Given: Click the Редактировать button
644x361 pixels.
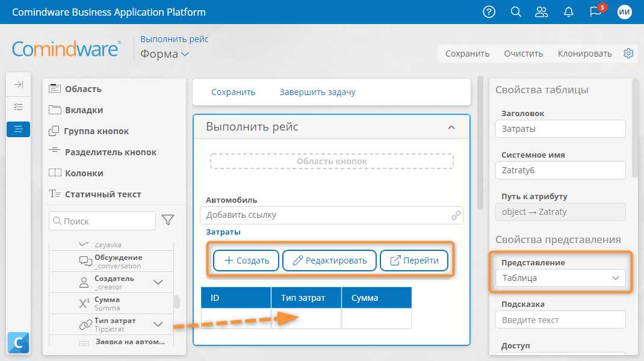Looking at the screenshot, I should click(329, 261).
